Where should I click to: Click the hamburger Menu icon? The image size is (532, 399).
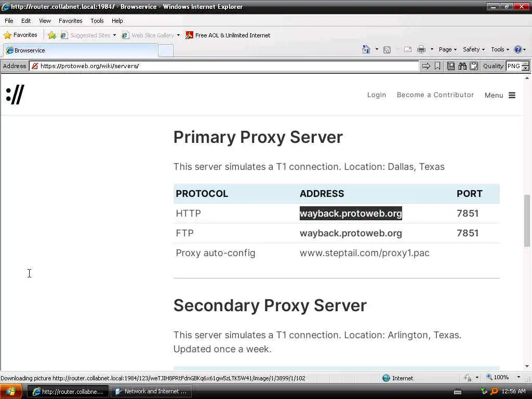[x=512, y=96]
